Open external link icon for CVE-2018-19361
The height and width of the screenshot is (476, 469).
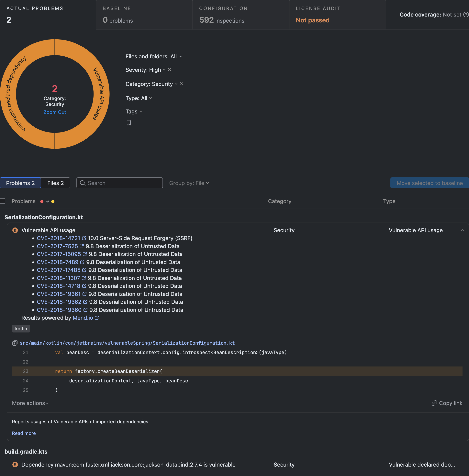coord(84,294)
